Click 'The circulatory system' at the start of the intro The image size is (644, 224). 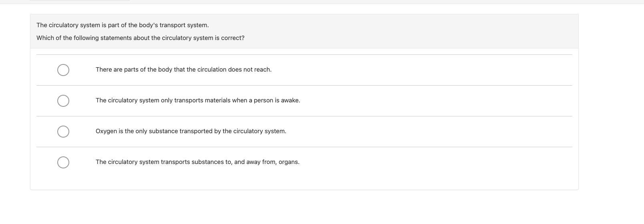coord(68,25)
